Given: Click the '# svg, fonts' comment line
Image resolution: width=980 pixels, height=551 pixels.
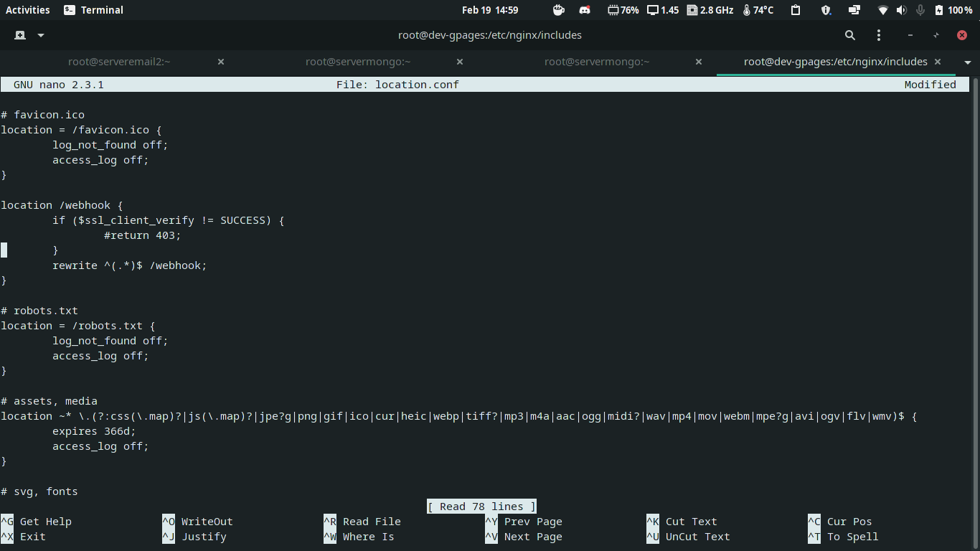Looking at the screenshot, I should coord(39,491).
